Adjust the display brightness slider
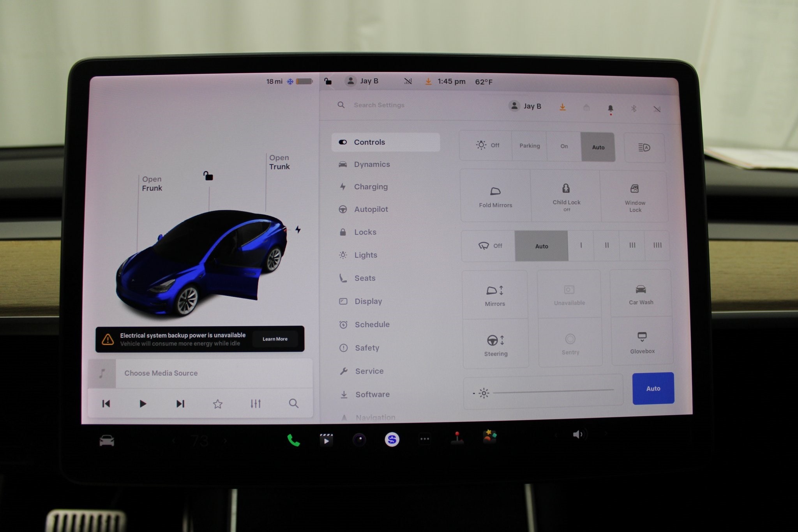 pyautogui.click(x=553, y=391)
